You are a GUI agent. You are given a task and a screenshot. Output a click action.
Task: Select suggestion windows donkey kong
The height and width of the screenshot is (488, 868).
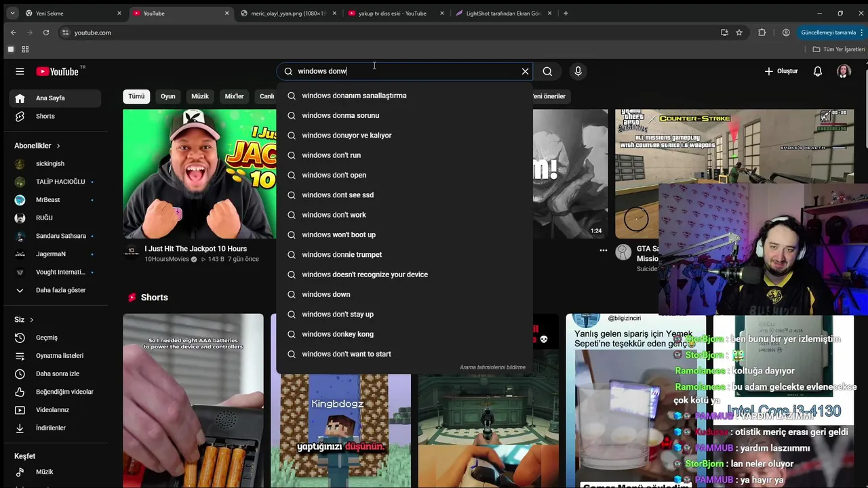(404, 334)
